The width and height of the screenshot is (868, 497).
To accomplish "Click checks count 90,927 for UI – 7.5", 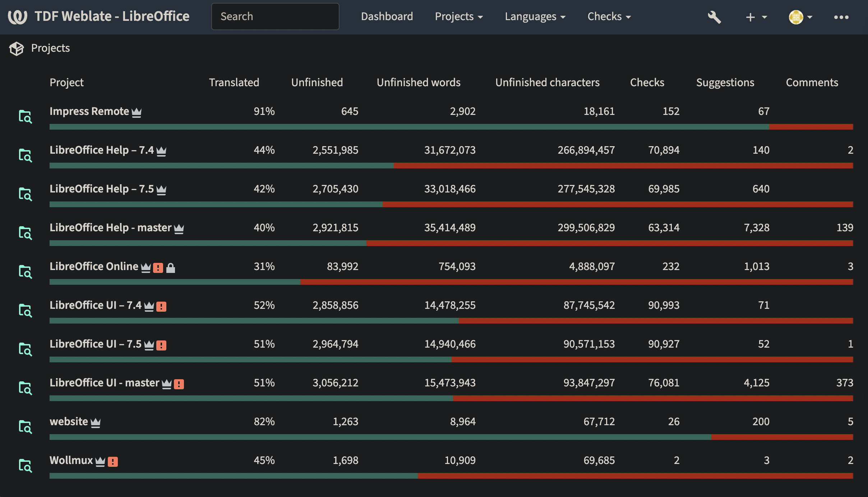I will click(x=664, y=344).
